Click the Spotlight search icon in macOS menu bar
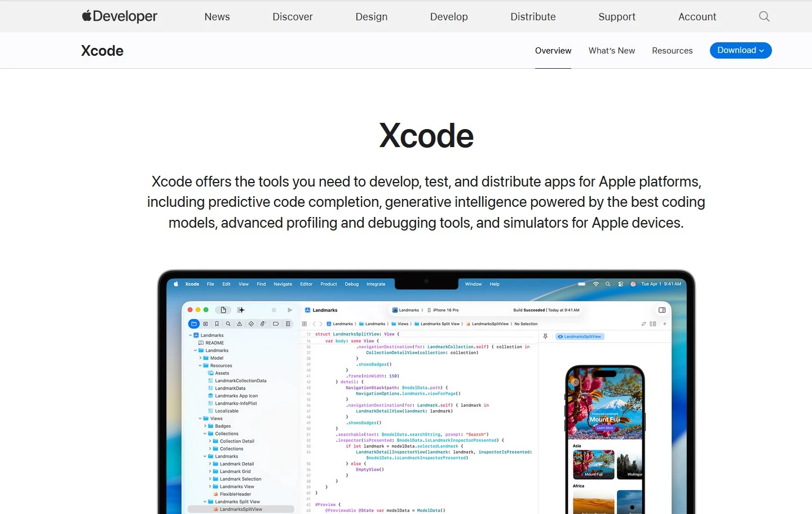Viewport: 812px width, 514px height. click(608, 284)
